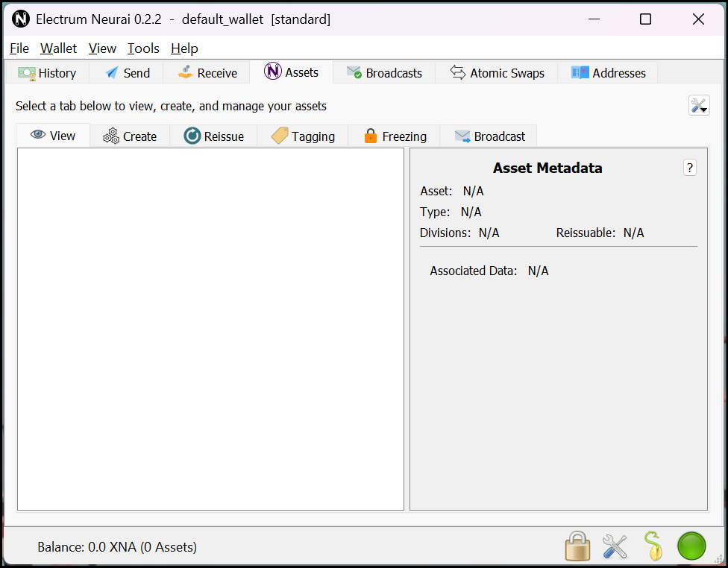Open the Atomic Swaps tab
The image size is (728, 568).
[x=497, y=73]
